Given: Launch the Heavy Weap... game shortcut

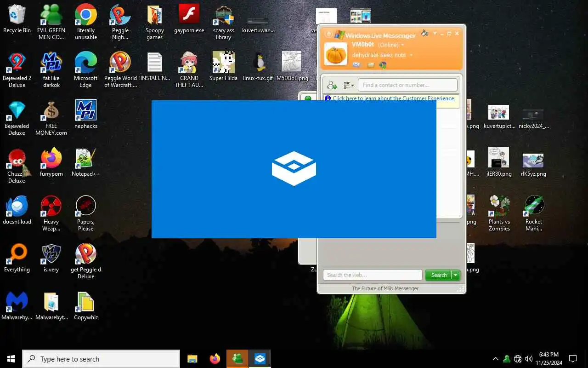Looking at the screenshot, I should 51,213.
